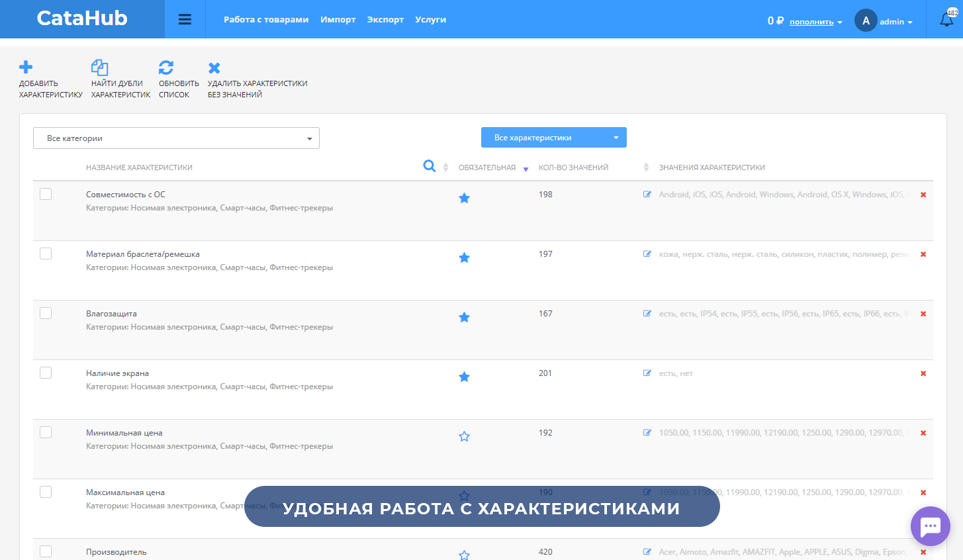Sort by Кол-во значений column arrows
Screen dimensions: 963x560
(x=646, y=167)
